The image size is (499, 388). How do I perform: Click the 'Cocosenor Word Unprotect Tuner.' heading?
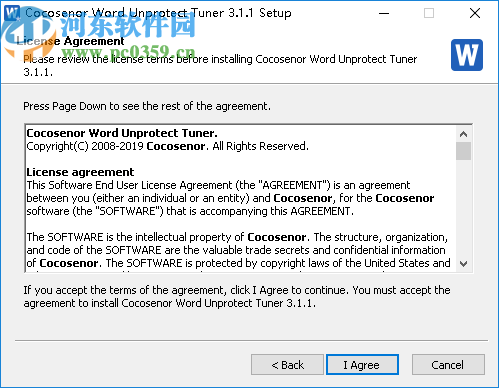122,133
